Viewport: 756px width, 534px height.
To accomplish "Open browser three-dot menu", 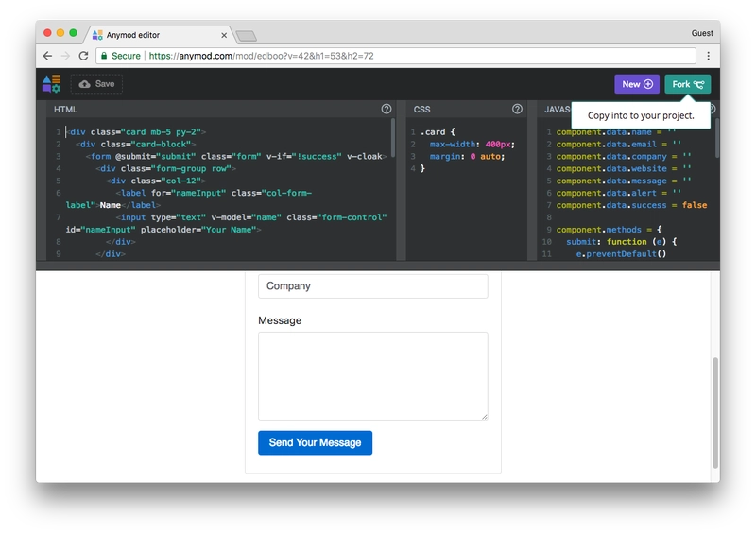I will click(x=708, y=56).
